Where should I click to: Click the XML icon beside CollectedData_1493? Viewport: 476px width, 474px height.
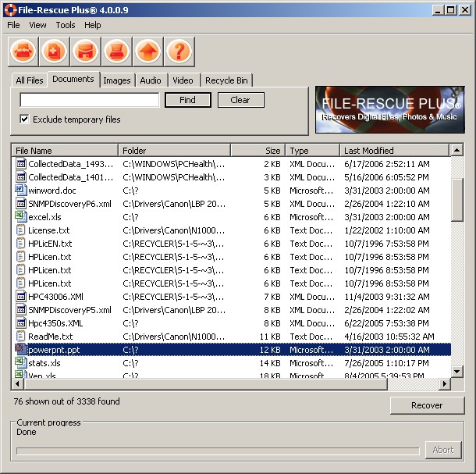tap(20, 164)
